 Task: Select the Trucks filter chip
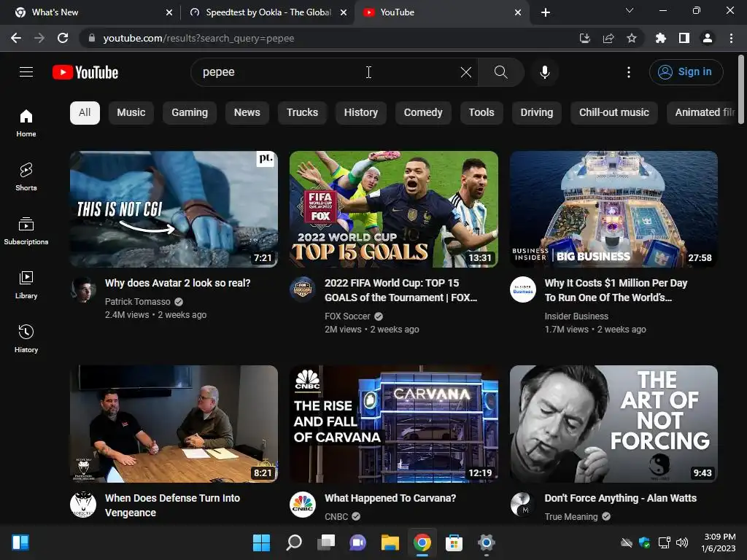point(302,112)
